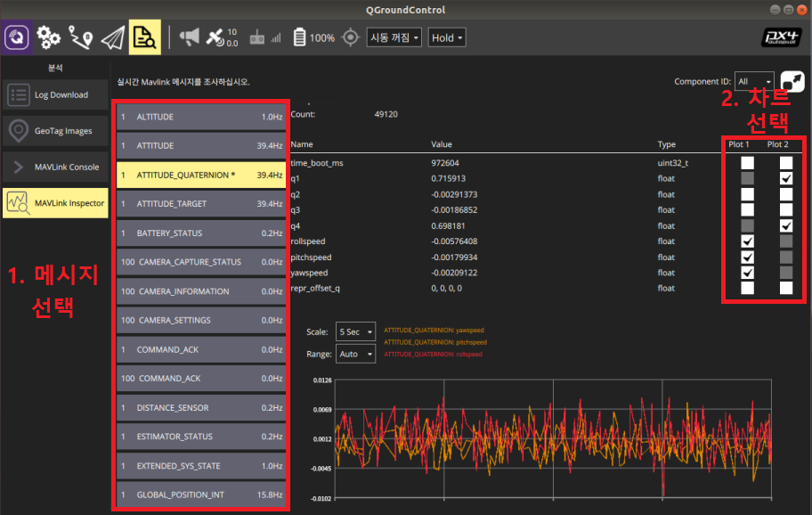Open the MAVLink Console page
Image resolution: width=812 pixels, height=515 pixels.
55,167
